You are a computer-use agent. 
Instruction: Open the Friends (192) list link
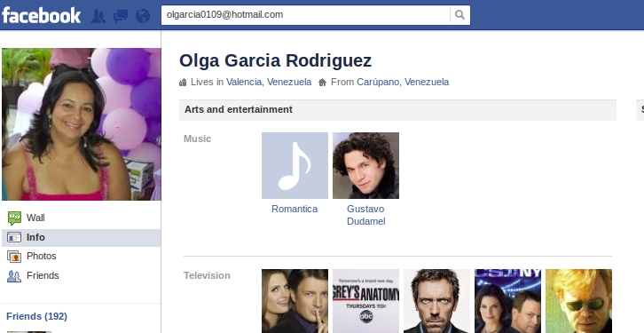coord(37,316)
